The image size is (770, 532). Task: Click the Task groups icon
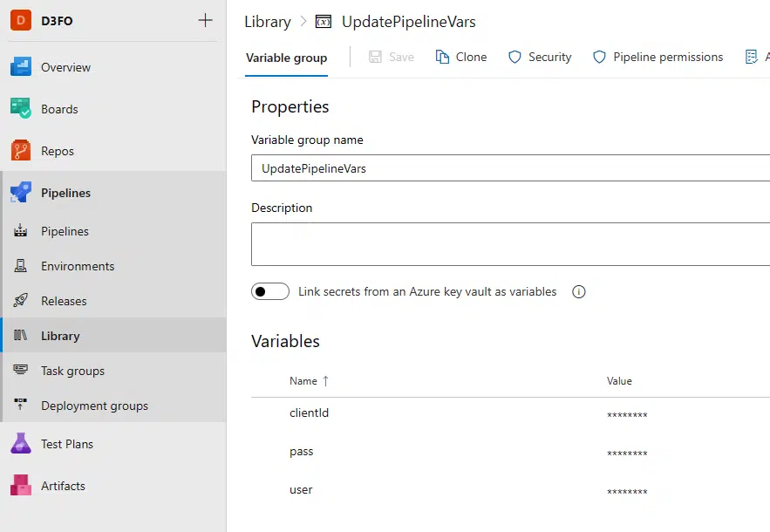pyautogui.click(x=21, y=370)
